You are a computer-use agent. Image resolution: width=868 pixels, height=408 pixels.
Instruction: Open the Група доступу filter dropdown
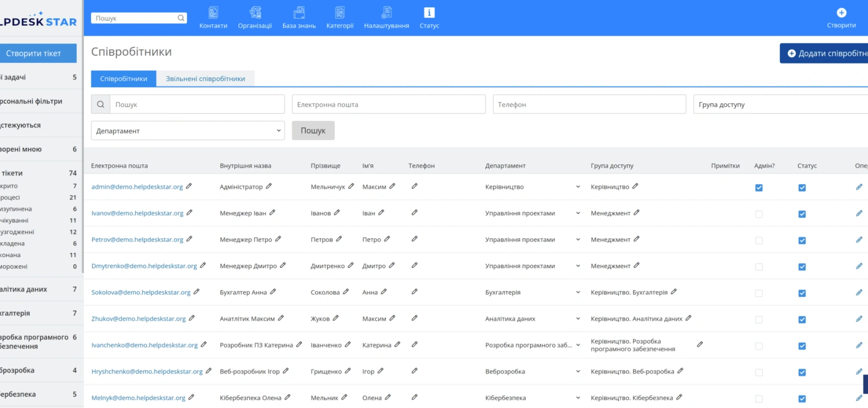780,104
